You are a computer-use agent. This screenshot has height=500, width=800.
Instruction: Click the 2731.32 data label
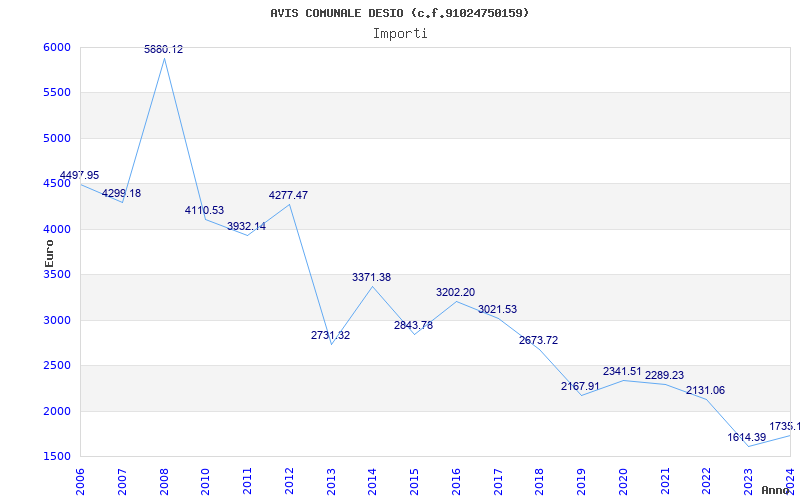click(x=331, y=335)
